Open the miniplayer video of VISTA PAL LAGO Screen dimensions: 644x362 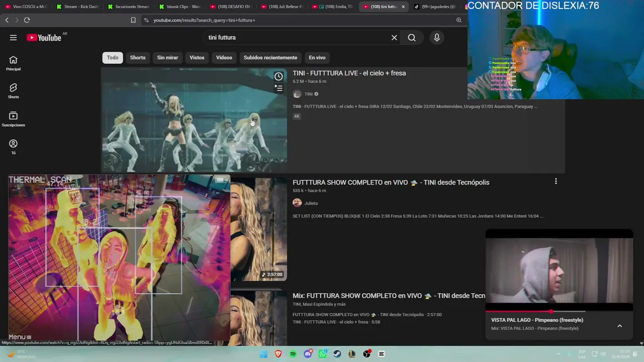pos(559,270)
